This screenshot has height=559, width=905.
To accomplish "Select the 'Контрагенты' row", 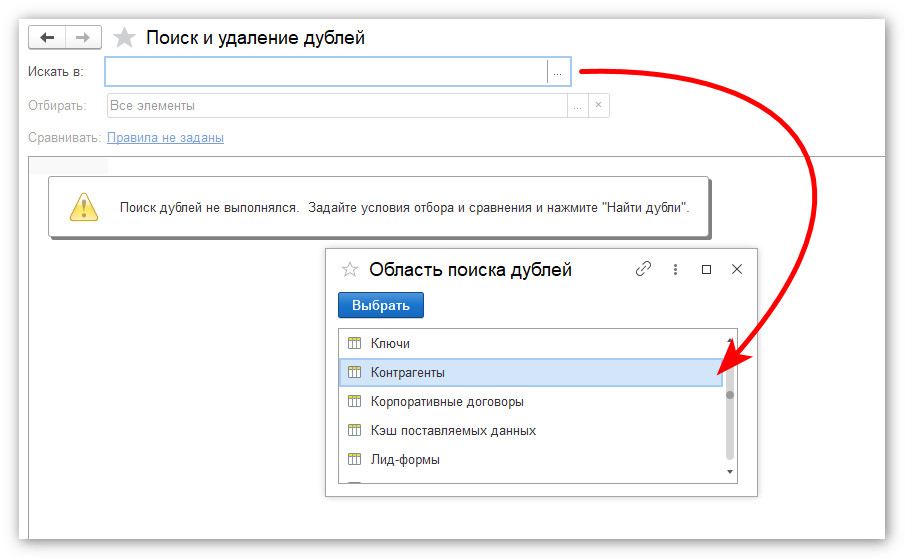I will (531, 372).
